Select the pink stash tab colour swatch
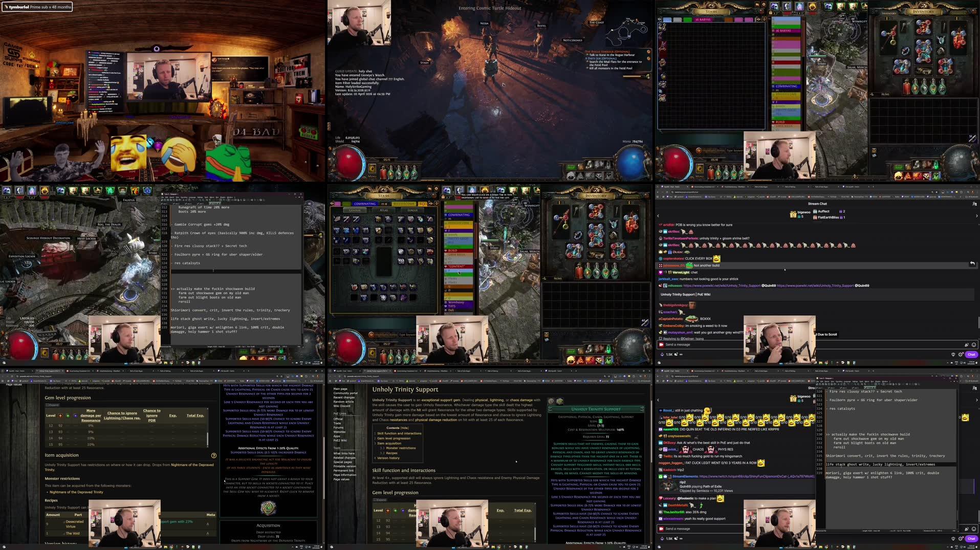Image resolution: width=980 pixels, height=550 pixels. [x=338, y=204]
